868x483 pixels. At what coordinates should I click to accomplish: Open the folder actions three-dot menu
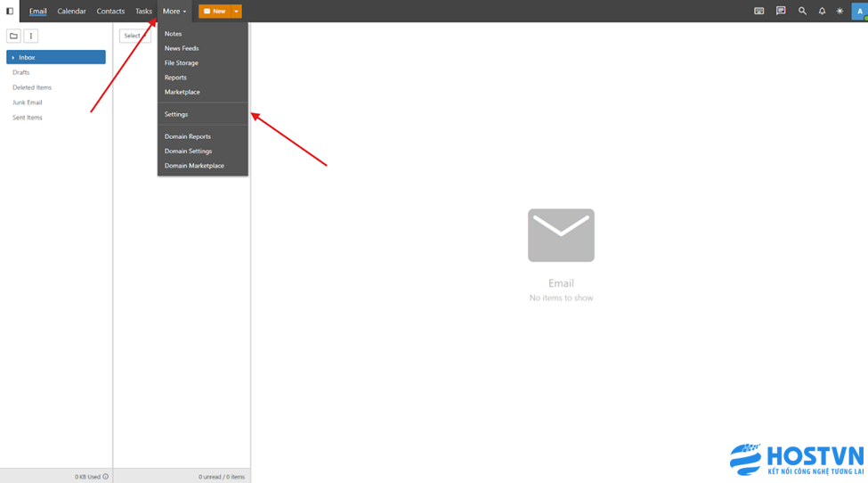tap(31, 36)
